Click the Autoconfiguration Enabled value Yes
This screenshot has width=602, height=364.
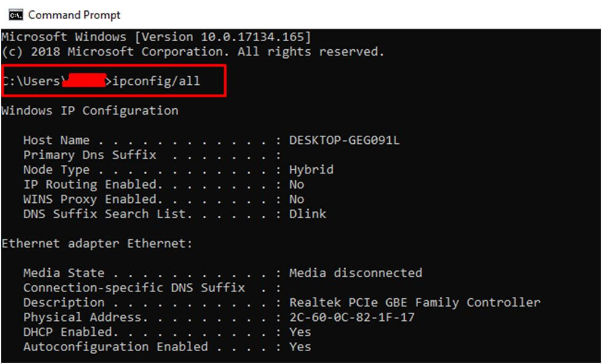point(300,347)
